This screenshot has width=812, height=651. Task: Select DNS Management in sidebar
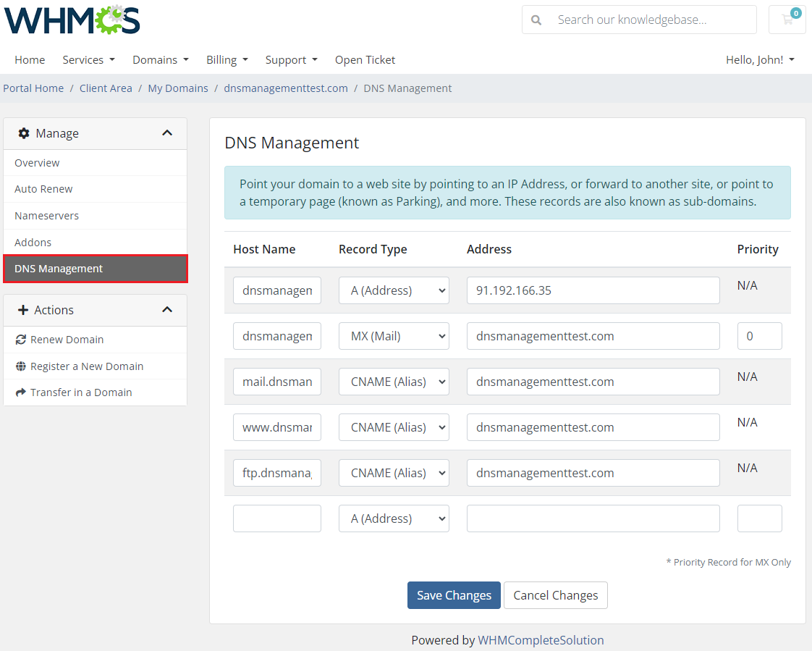tap(96, 269)
